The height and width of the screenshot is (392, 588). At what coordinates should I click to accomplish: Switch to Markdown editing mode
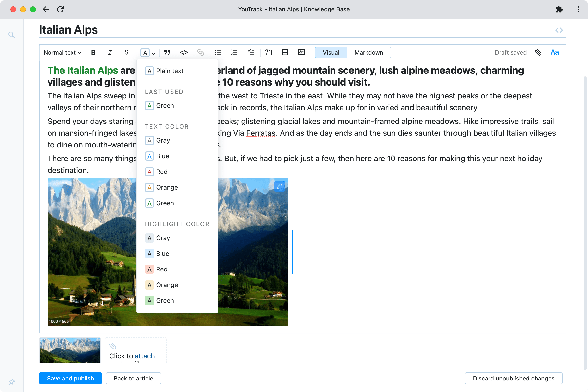coord(368,52)
